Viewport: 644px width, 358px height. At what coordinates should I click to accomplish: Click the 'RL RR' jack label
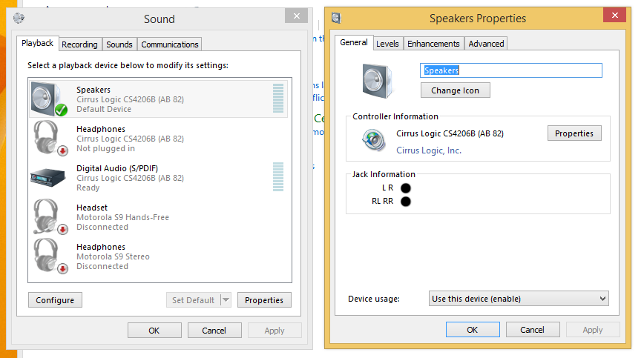(382, 201)
